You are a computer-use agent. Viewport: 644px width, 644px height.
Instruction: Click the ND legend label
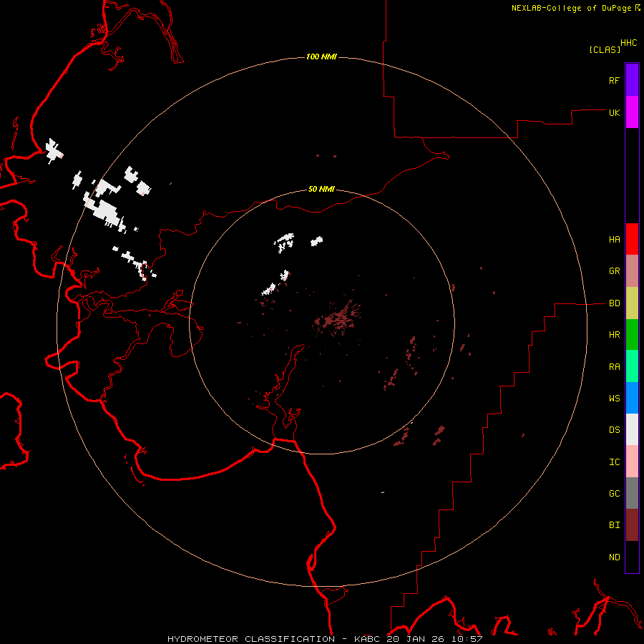point(614,557)
